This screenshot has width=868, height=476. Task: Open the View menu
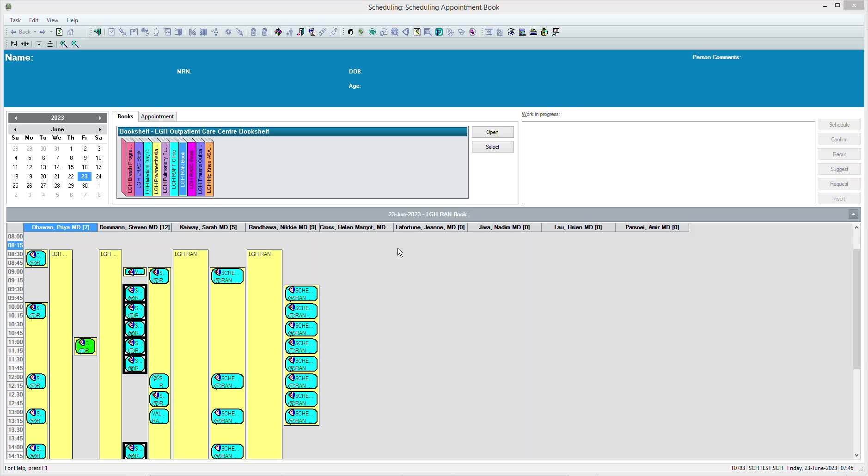click(52, 20)
